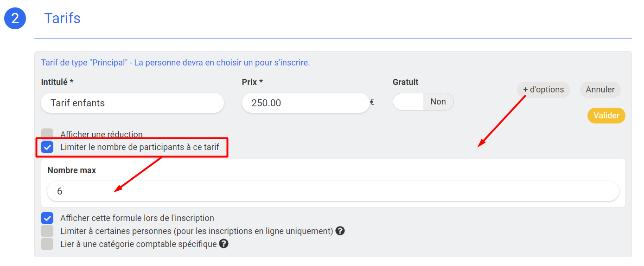Uncheck 'Limiter le nombre de participants à ce tarif'
The height and width of the screenshot is (266, 644).
47,147
